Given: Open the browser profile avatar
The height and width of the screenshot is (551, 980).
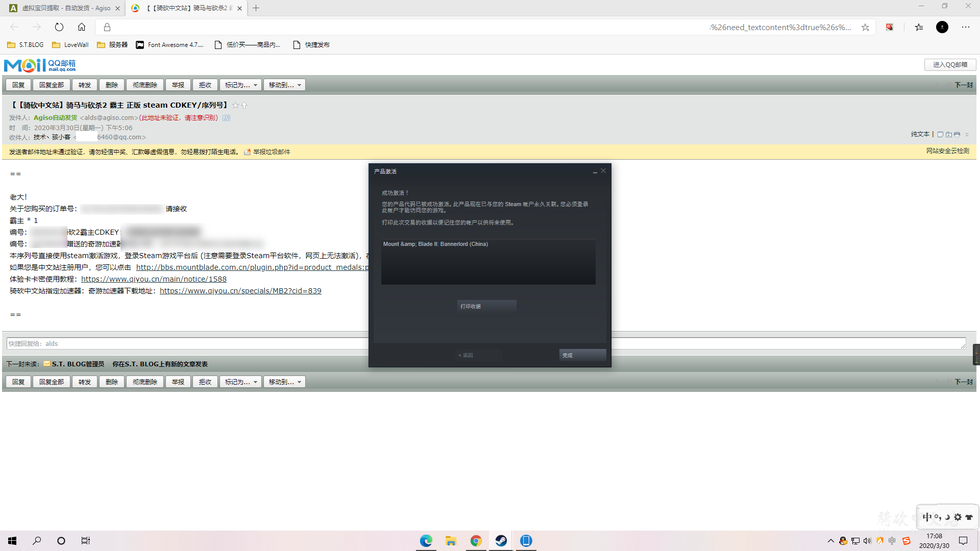Looking at the screenshot, I should tap(942, 27).
